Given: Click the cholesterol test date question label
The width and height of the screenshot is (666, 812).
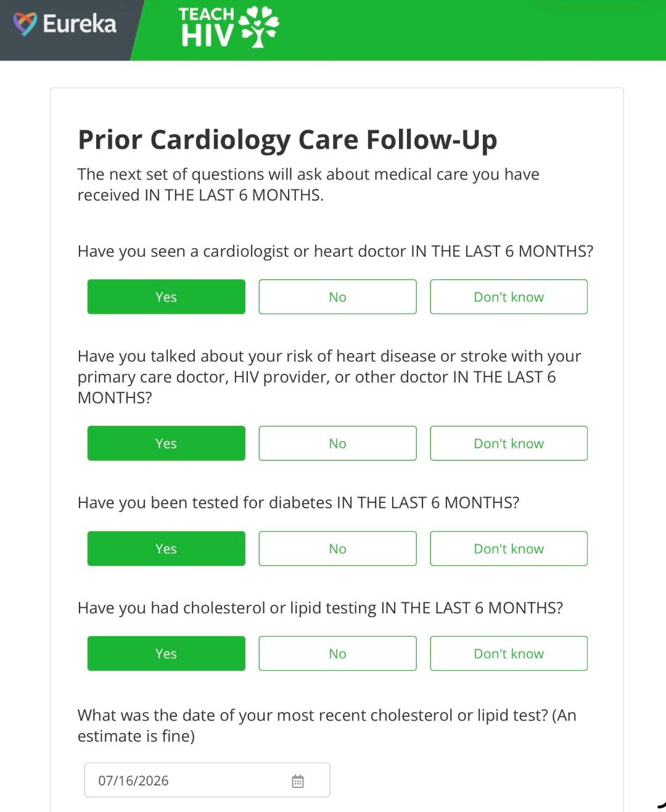Looking at the screenshot, I should click(x=327, y=726).
